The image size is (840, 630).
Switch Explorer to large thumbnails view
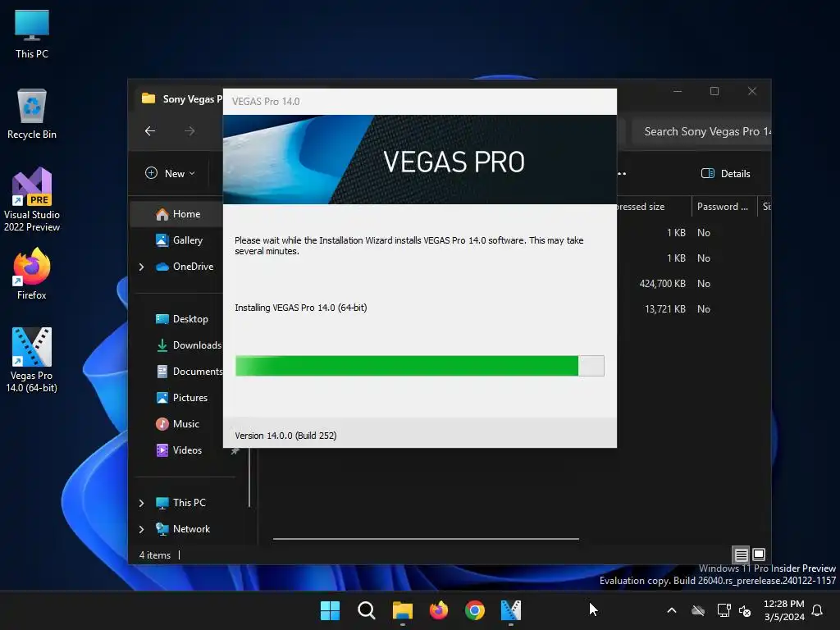(x=759, y=555)
